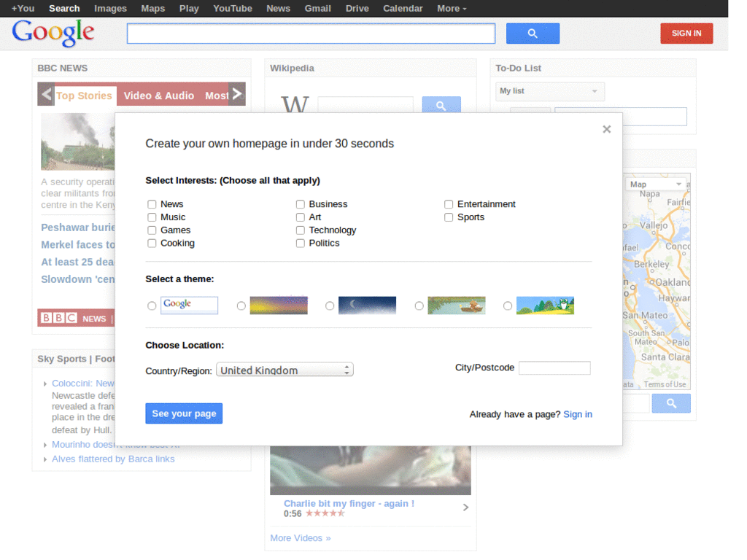Close the homepage setup dialog
The image size is (747, 560).
tap(606, 129)
